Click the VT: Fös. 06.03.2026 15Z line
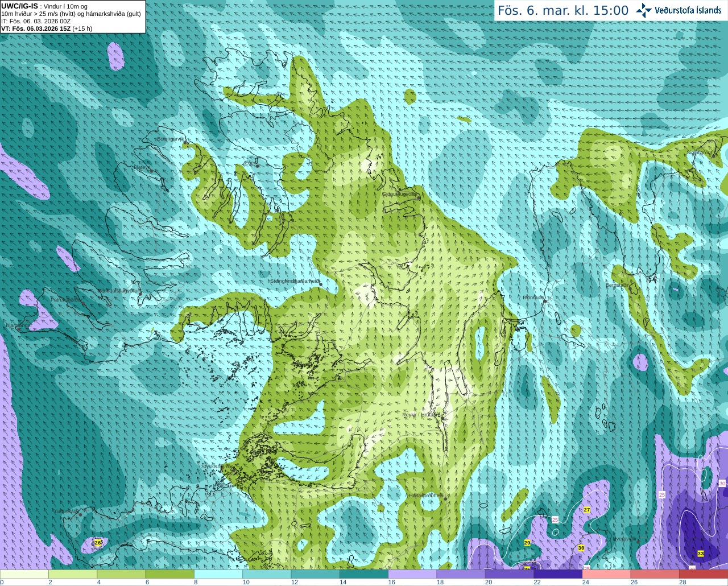728x586 pixels. [x=47, y=28]
